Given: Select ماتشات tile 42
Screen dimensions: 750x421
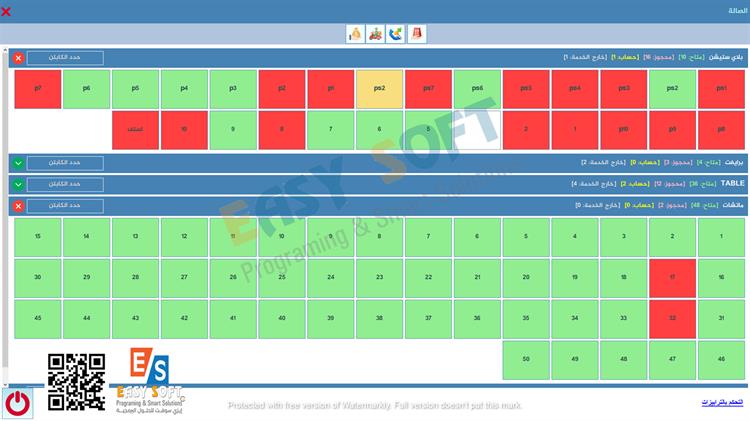Looking at the screenshot, I should click(x=184, y=319).
